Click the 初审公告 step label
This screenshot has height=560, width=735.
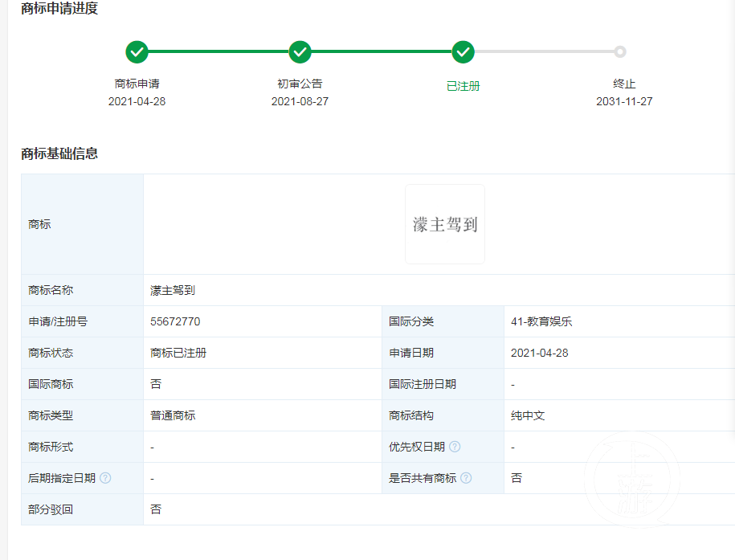tap(300, 84)
